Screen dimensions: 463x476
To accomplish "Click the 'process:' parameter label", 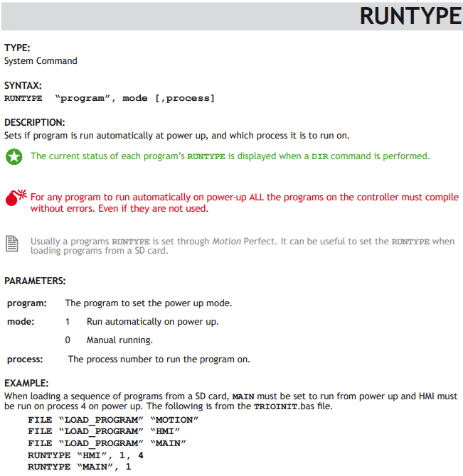I will (25, 359).
